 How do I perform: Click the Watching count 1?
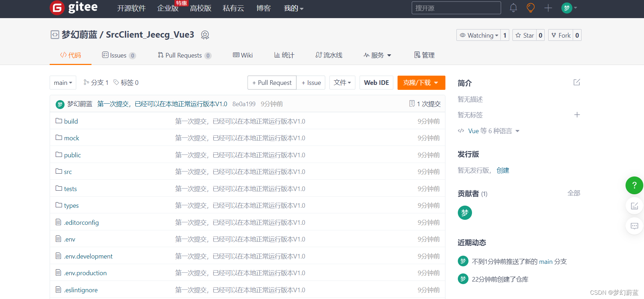pyautogui.click(x=505, y=35)
